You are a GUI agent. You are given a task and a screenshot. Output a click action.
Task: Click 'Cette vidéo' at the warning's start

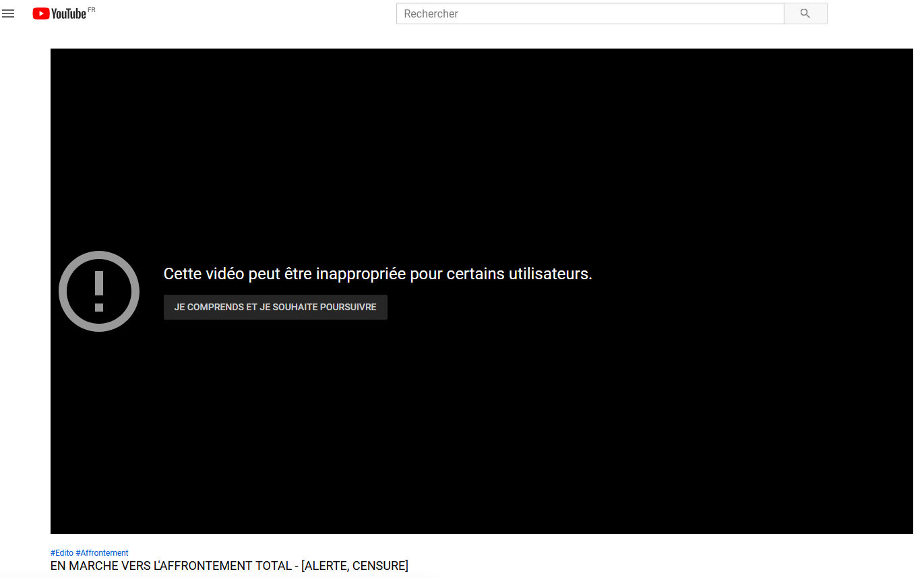[x=204, y=274]
